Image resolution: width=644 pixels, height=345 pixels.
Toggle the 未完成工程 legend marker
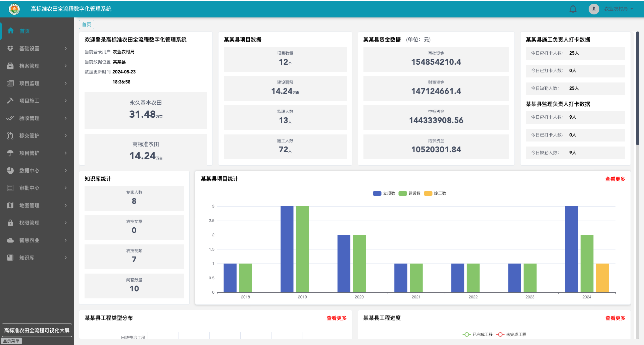pyautogui.click(x=500, y=335)
